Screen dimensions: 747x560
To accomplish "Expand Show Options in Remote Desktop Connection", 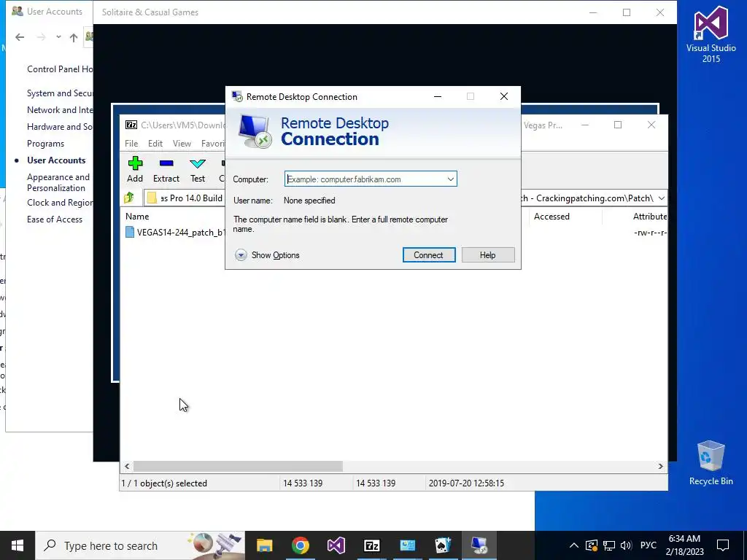I will (267, 255).
